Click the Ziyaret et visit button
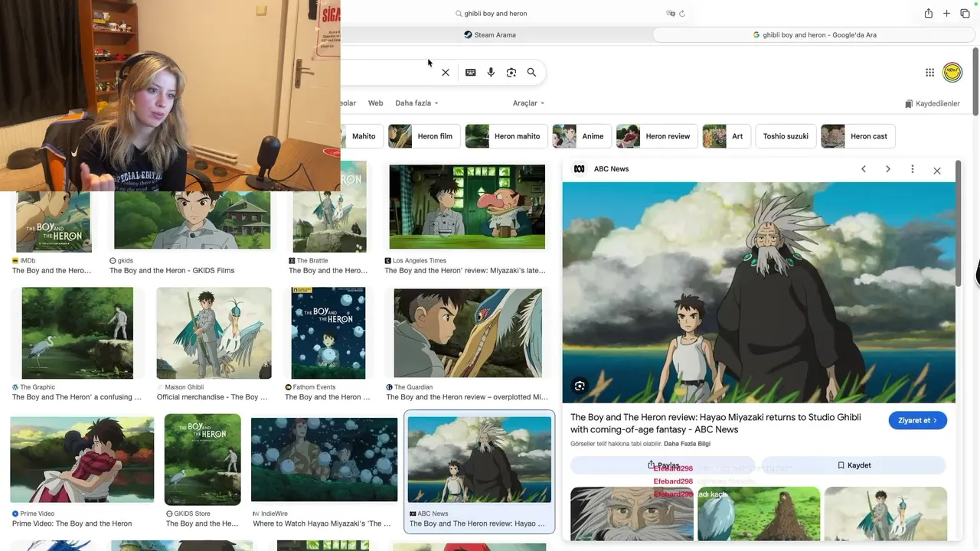980x551 pixels. [917, 420]
